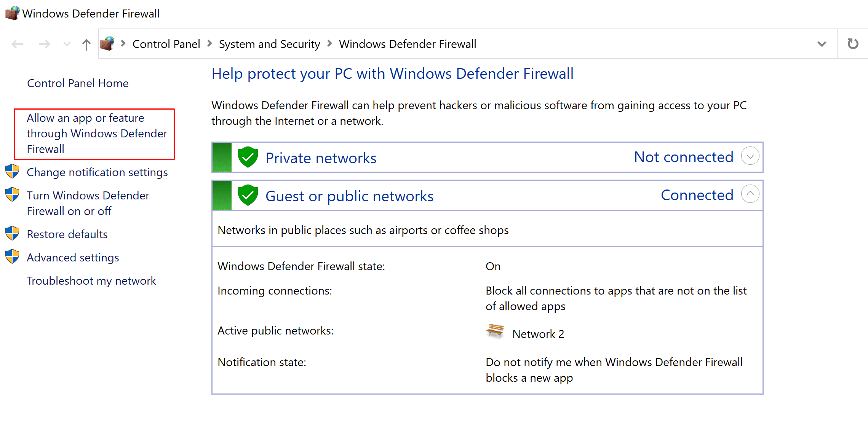Click the refresh icon in address bar
The height and width of the screenshot is (446, 868).
point(853,44)
